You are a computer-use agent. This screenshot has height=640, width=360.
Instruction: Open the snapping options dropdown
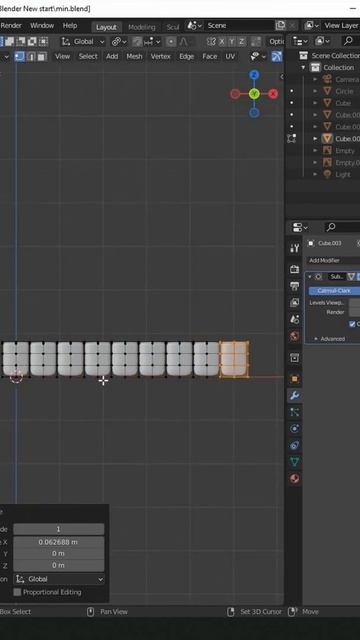coord(152,42)
